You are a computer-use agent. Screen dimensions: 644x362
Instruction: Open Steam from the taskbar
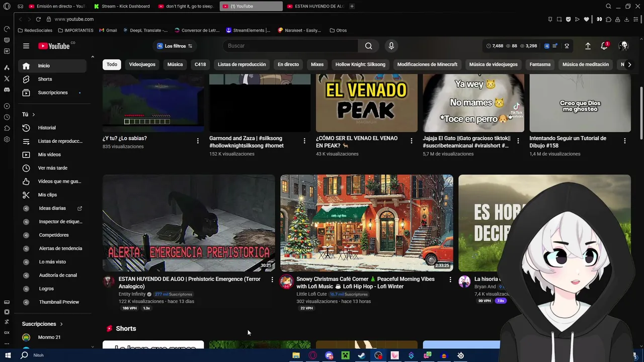click(x=362, y=355)
